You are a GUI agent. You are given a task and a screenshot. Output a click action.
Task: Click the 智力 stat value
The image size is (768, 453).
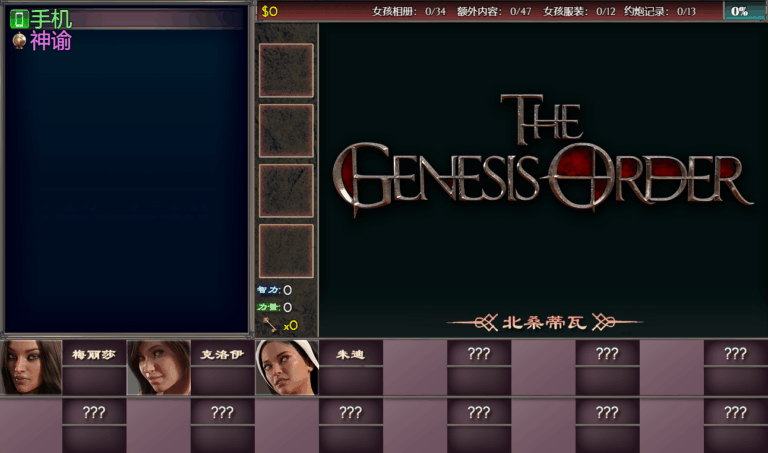click(x=287, y=290)
